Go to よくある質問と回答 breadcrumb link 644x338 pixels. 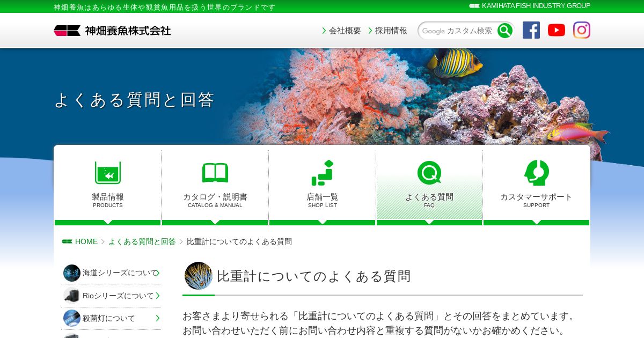click(x=142, y=241)
